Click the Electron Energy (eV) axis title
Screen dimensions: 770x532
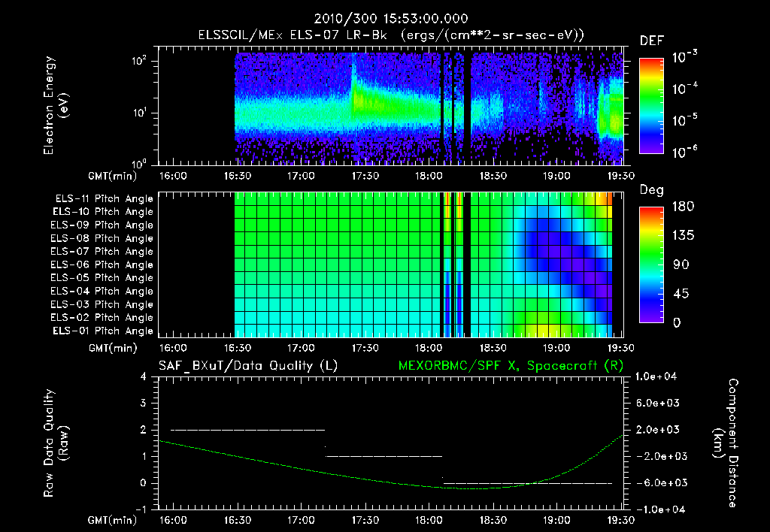pos(56,105)
